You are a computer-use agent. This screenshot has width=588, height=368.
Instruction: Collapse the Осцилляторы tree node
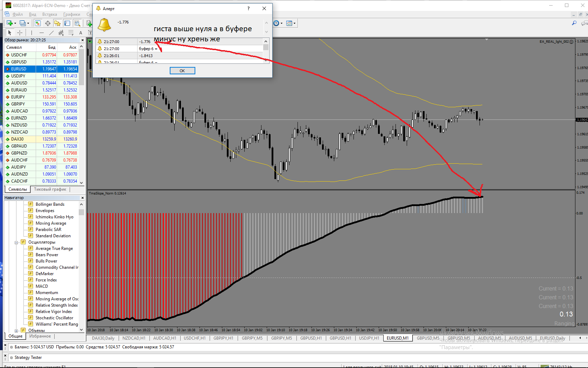(16, 242)
